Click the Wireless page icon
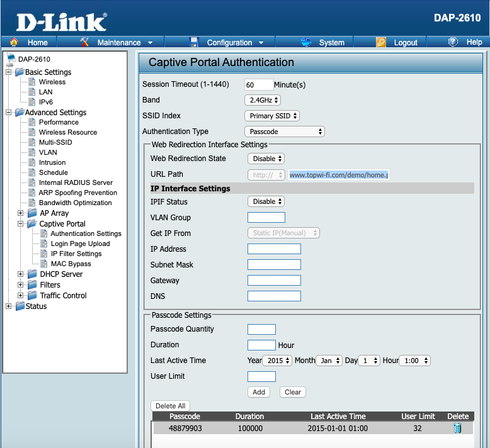 coord(32,82)
